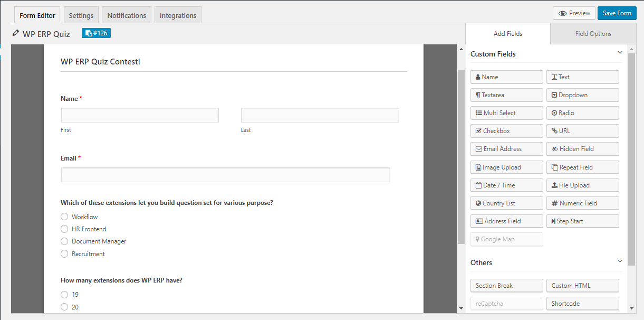Add an Email Address field
Image resolution: width=644 pixels, height=320 pixels.
[506, 149]
